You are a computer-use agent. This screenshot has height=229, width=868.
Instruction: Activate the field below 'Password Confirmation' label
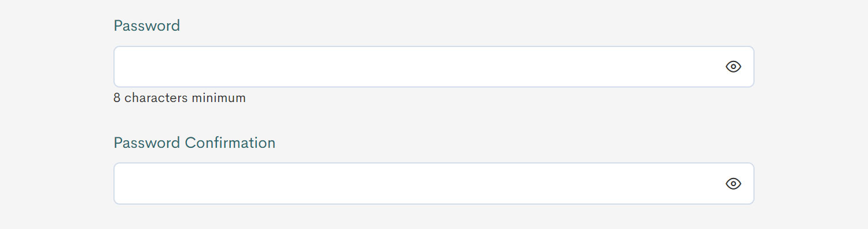[434, 183]
